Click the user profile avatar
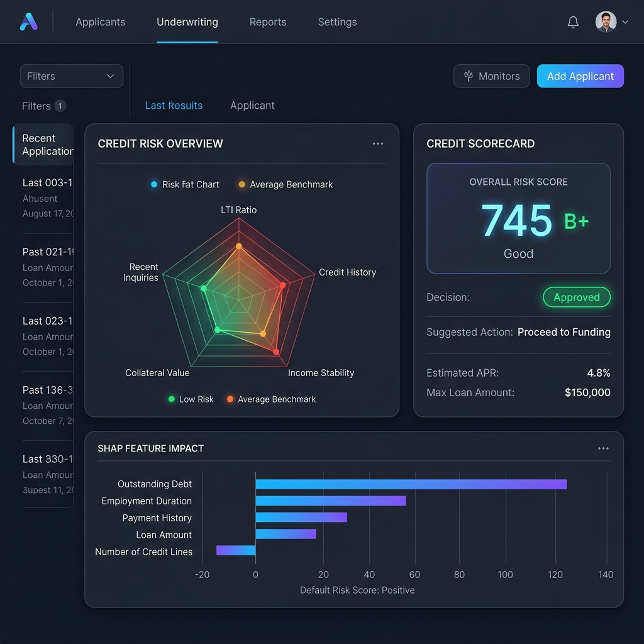 pos(606,22)
